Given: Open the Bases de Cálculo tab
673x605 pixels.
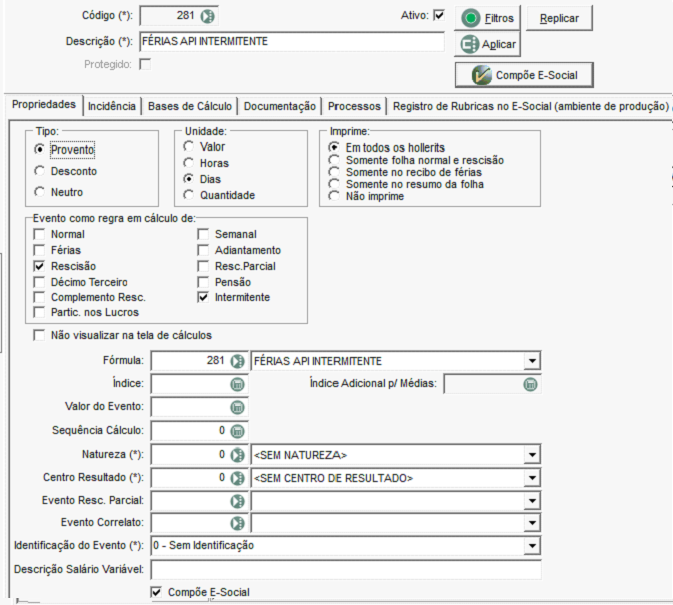Looking at the screenshot, I should pyautogui.click(x=190, y=106).
